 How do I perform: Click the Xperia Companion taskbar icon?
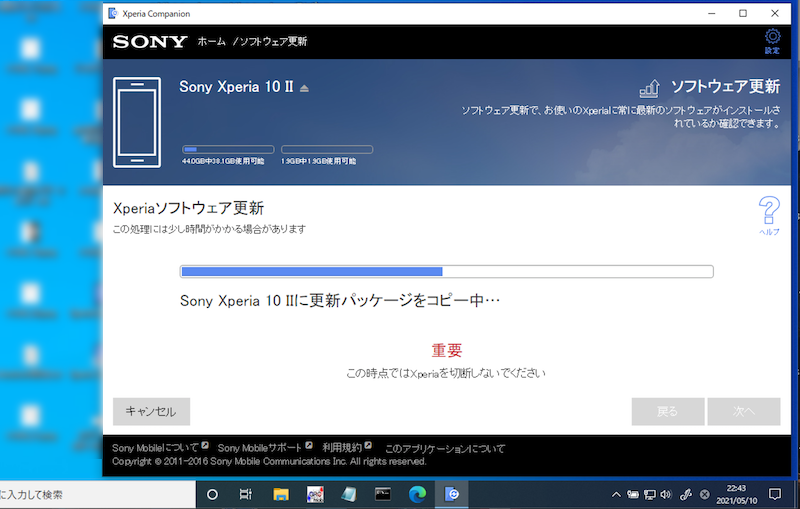pos(452,494)
